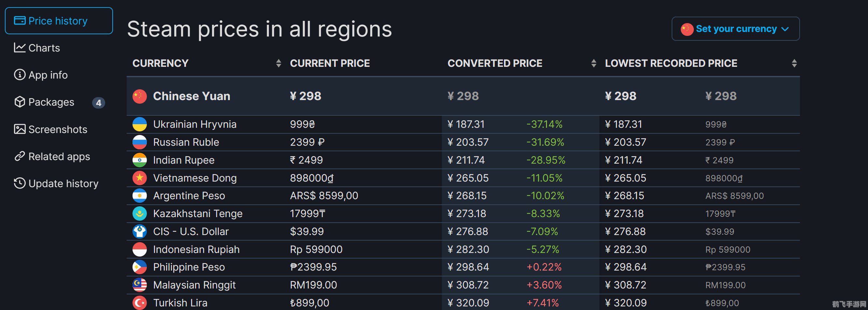Viewport: 868px width, 310px height.
Task: Click the Ukrainian flag next to Hryvnia
Action: click(x=139, y=124)
